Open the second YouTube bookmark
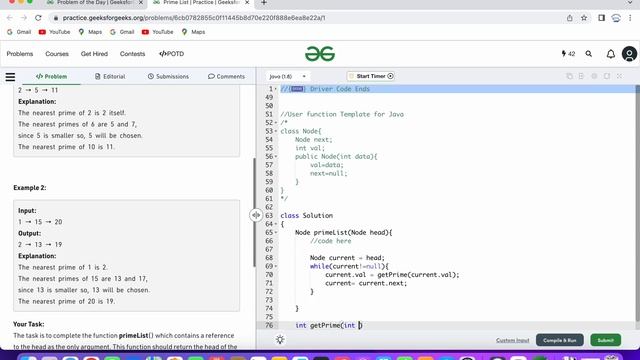This screenshot has height=360, width=640. [158, 32]
